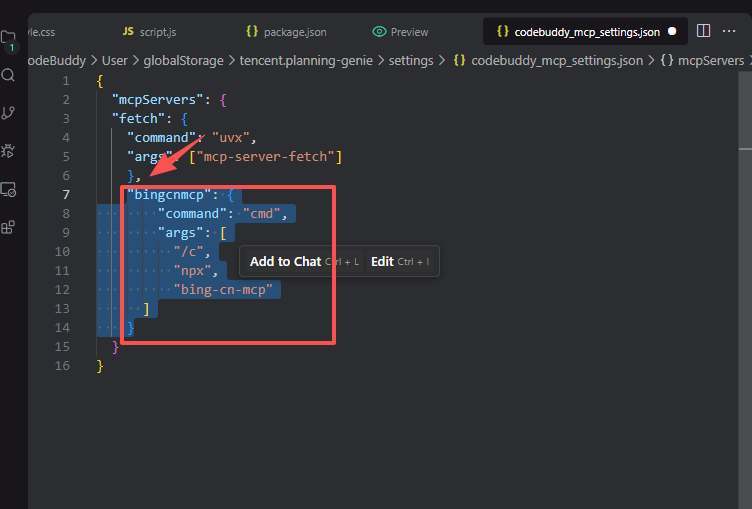Viewport: 752px width, 509px height.
Task: Click the globalStorage breadcrumb segment
Action: tap(183, 60)
